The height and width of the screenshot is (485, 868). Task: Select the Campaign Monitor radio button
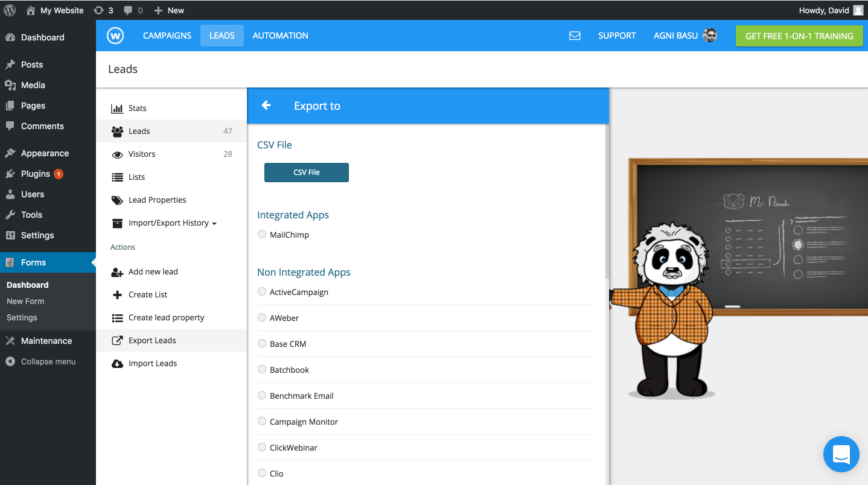coord(262,421)
